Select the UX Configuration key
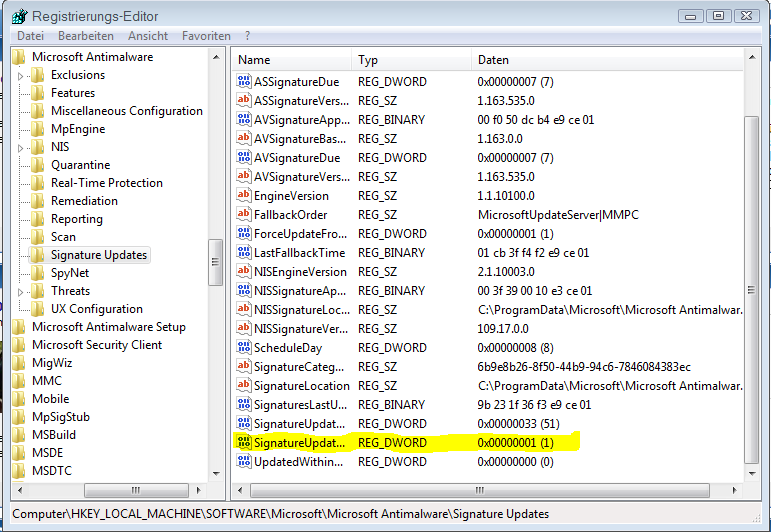 pos(97,309)
